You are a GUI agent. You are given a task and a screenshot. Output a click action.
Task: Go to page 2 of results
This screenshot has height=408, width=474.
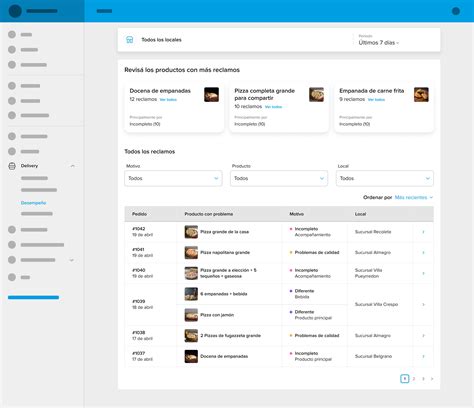(x=414, y=379)
